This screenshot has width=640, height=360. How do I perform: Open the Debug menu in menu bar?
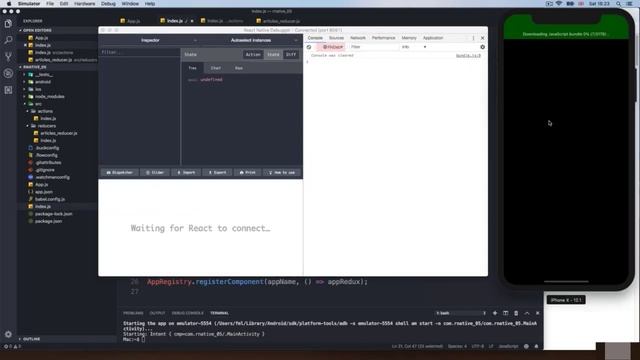(x=108, y=4)
